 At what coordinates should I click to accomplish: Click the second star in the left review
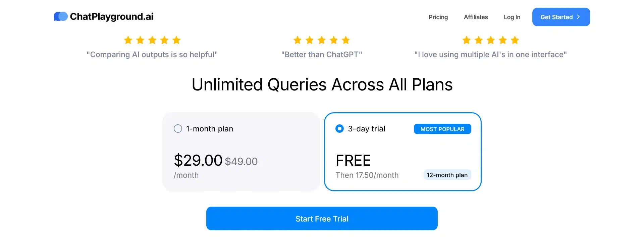pyautogui.click(x=140, y=40)
